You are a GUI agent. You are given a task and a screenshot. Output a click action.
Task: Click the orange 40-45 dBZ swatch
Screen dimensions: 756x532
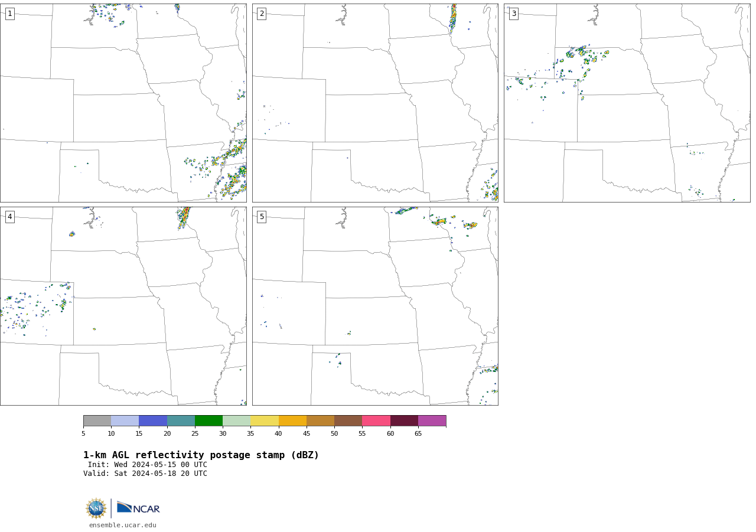pyautogui.click(x=292, y=420)
